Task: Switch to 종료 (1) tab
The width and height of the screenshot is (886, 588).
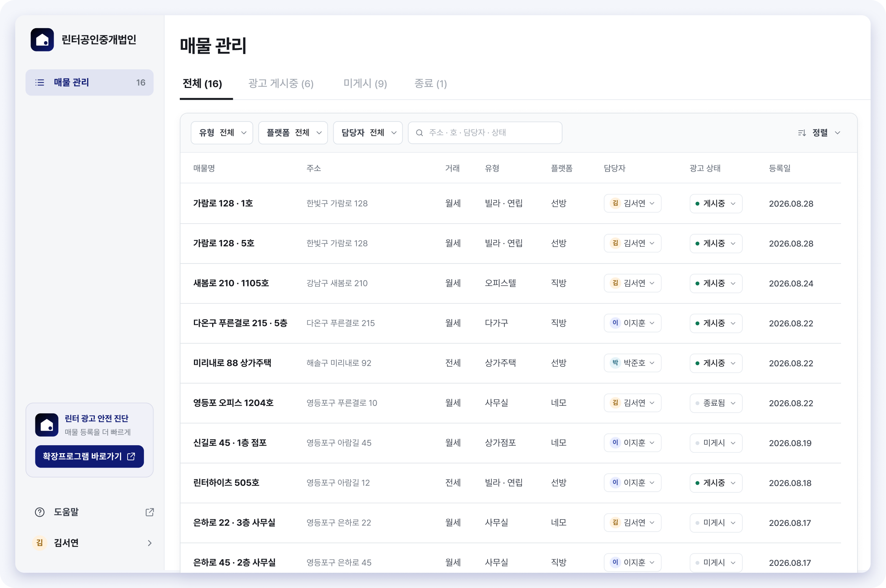Action: pos(431,83)
